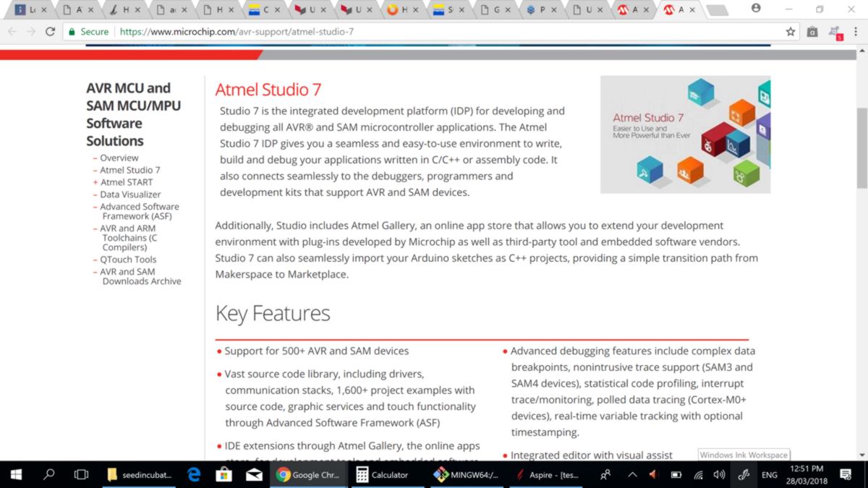Close the active Microchip tab
Screen dimensions: 868x488
[x=691, y=10]
